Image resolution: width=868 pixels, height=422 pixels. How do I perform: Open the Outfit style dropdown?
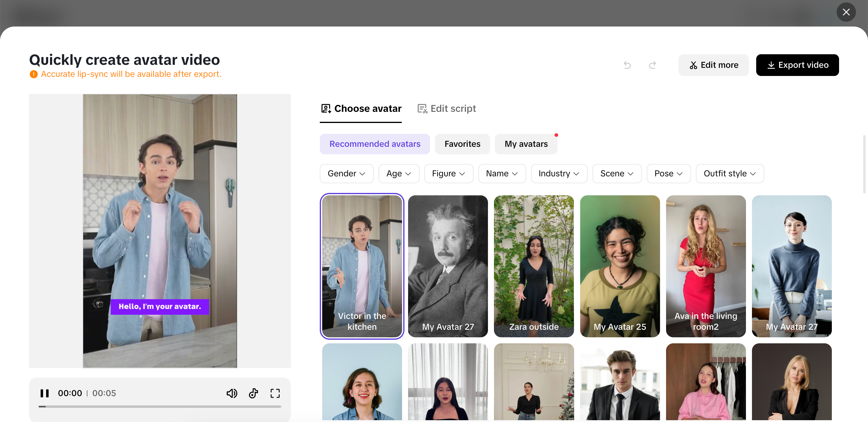point(730,173)
